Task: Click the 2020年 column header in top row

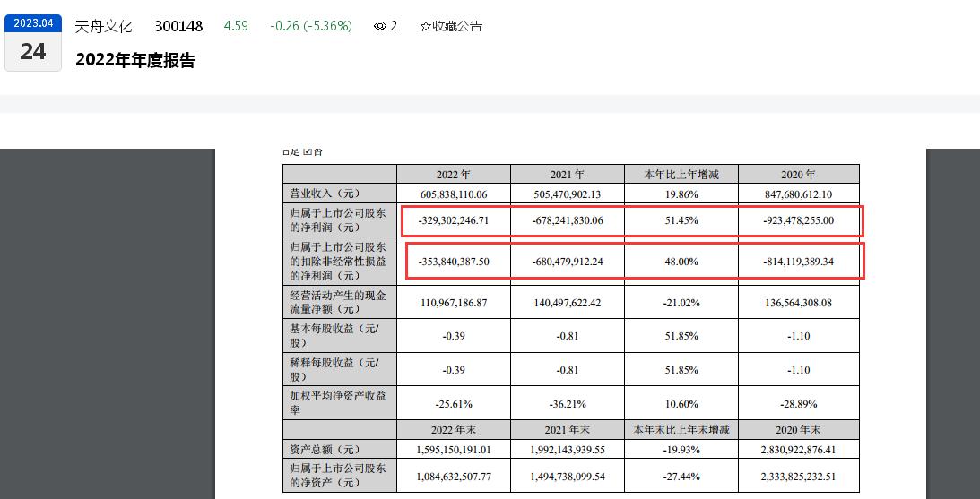Action: click(x=799, y=175)
